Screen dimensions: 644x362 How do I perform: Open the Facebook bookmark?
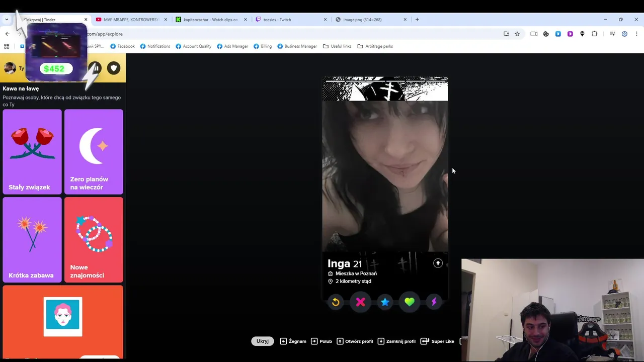(x=122, y=46)
